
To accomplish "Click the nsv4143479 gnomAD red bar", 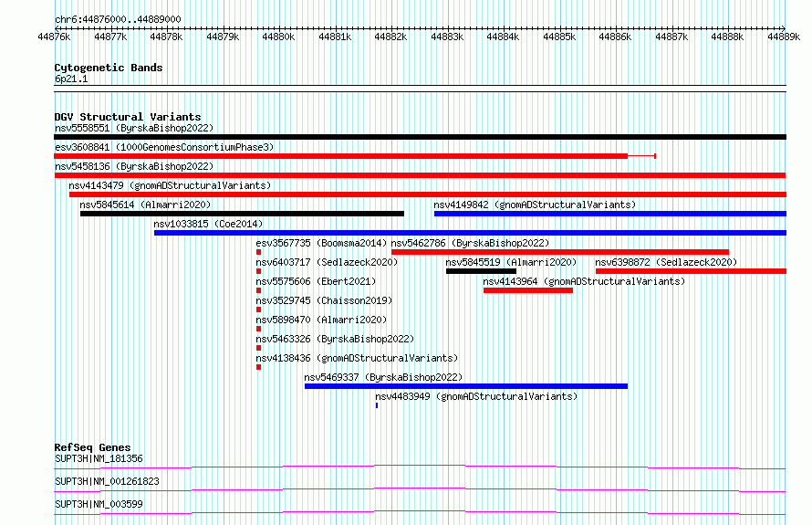I will 428,194.
